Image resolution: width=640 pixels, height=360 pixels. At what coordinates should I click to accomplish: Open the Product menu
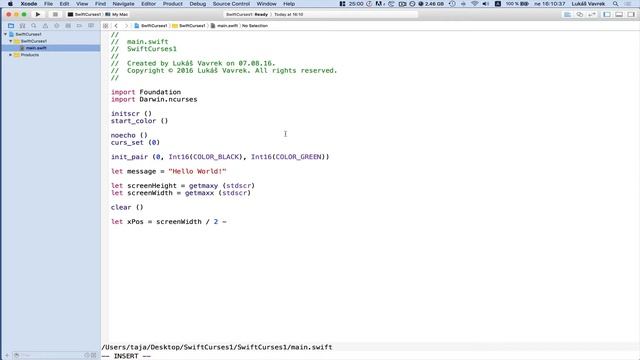point(173,4)
